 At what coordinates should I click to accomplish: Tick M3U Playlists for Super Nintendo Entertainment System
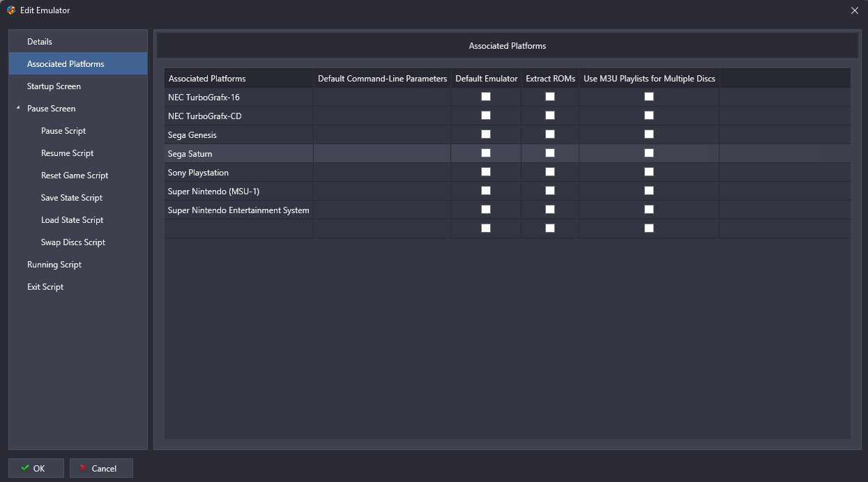[649, 210]
